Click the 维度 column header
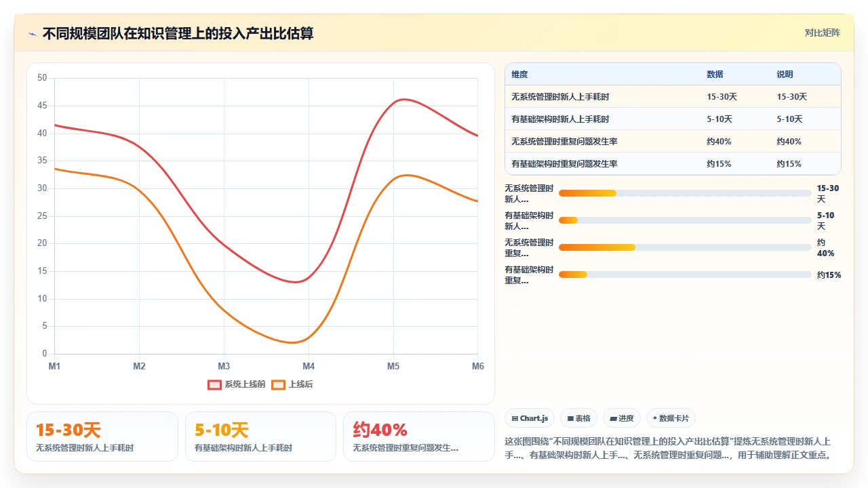The image size is (868, 488). click(519, 75)
